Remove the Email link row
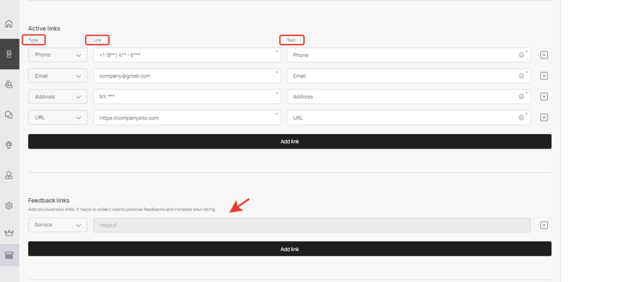 pos(544,76)
